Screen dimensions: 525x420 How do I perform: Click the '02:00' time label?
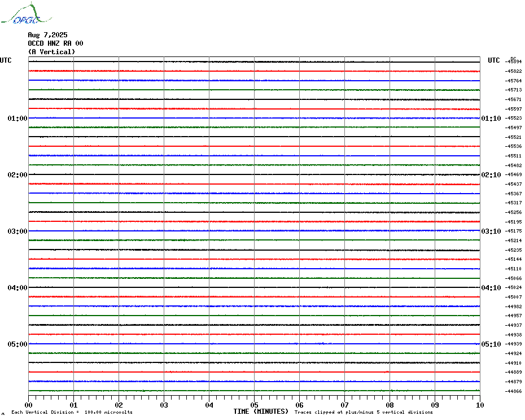click(17, 175)
